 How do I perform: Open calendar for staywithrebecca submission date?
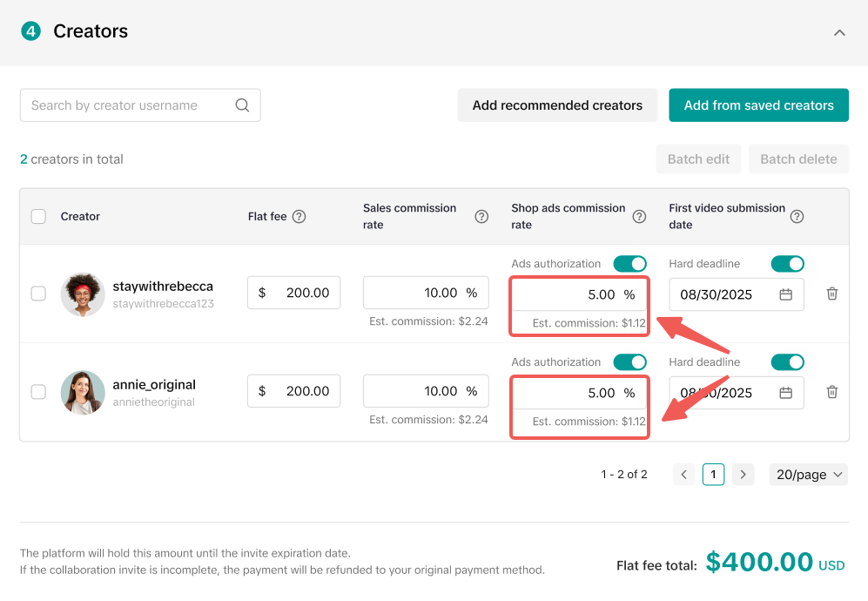[x=785, y=294]
